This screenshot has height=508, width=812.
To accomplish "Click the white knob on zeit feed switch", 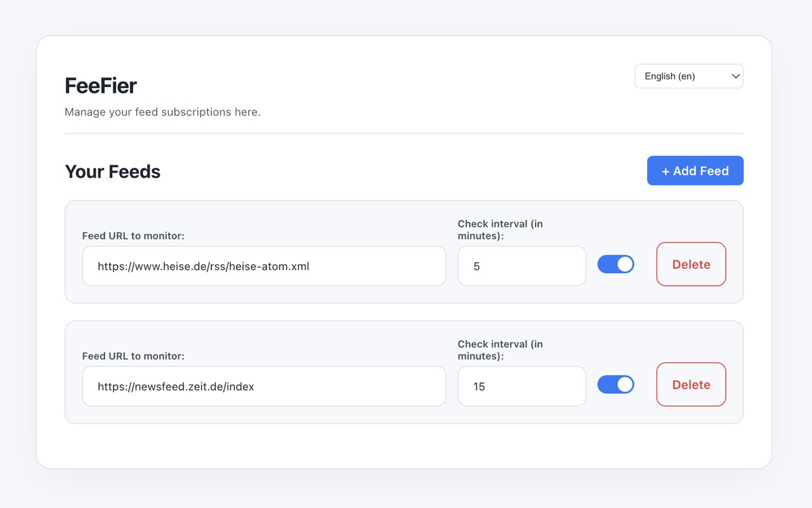I will (x=625, y=384).
